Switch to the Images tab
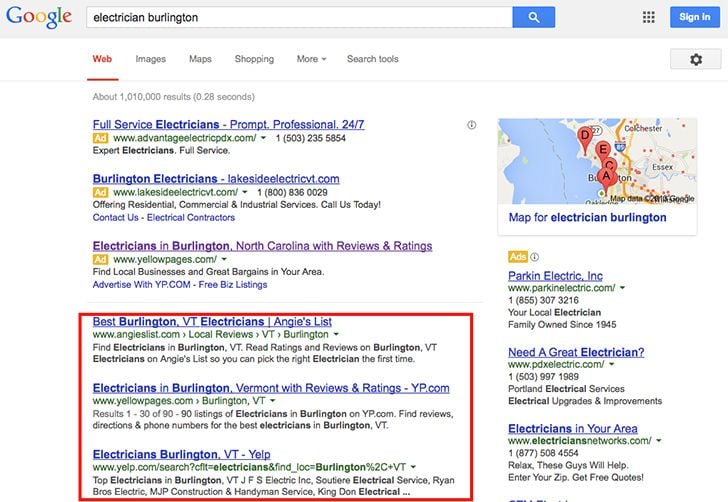Viewport: 728px width, 502px height. pos(150,59)
